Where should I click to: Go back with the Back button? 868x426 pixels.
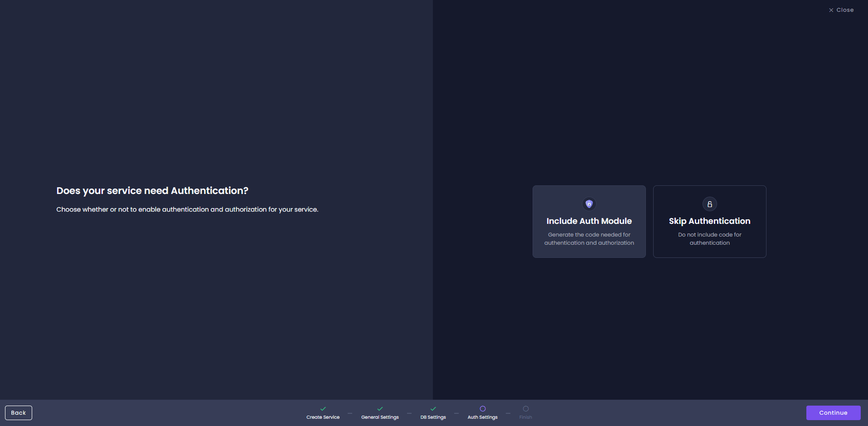click(x=19, y=413)
